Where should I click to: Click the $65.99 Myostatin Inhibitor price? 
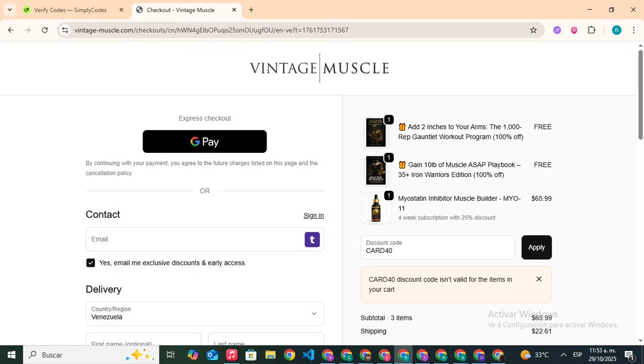[541, 199]
